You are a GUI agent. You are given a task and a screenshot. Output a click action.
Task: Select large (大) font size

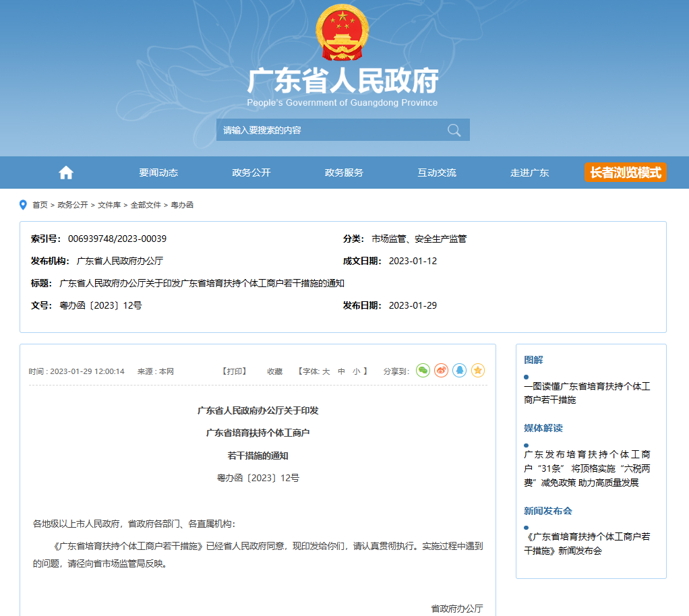coord(326,370)
